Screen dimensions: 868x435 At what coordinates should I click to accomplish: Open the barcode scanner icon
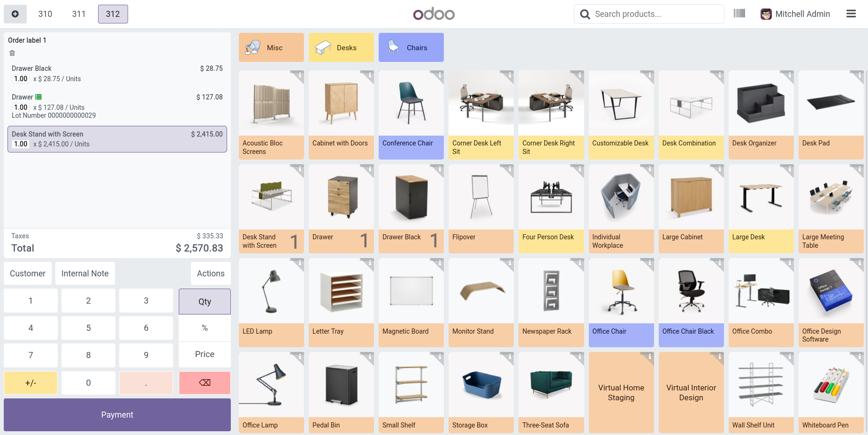coord(739,14)
